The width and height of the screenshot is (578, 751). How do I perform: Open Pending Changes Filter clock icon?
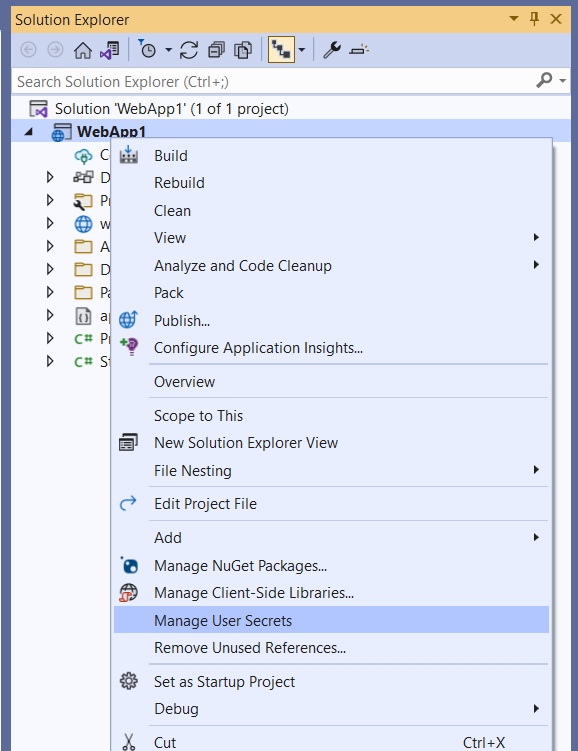click(147, 49)
